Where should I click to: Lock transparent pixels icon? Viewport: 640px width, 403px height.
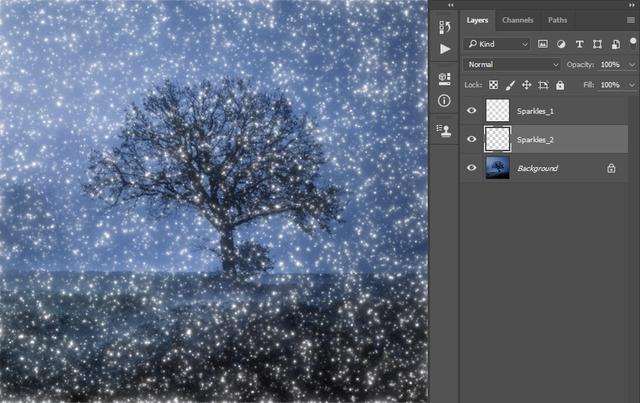click(493, 85)
